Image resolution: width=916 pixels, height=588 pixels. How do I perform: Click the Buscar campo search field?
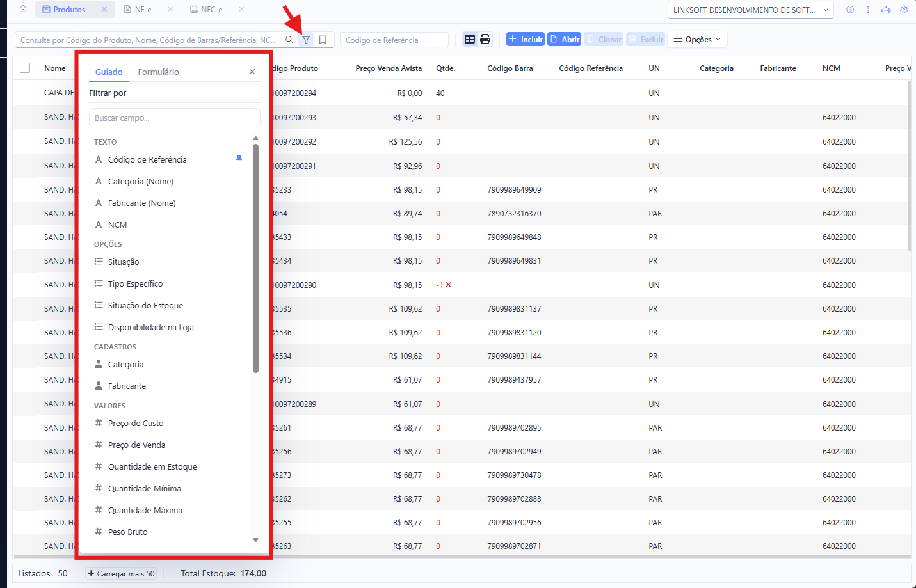click(175, 118)
